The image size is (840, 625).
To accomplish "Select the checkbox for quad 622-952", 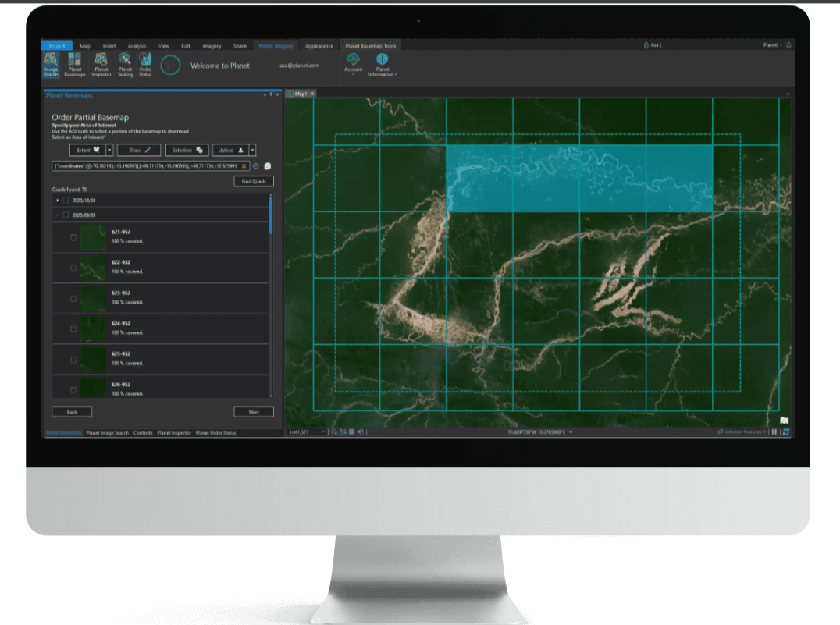I will point(73,268).
